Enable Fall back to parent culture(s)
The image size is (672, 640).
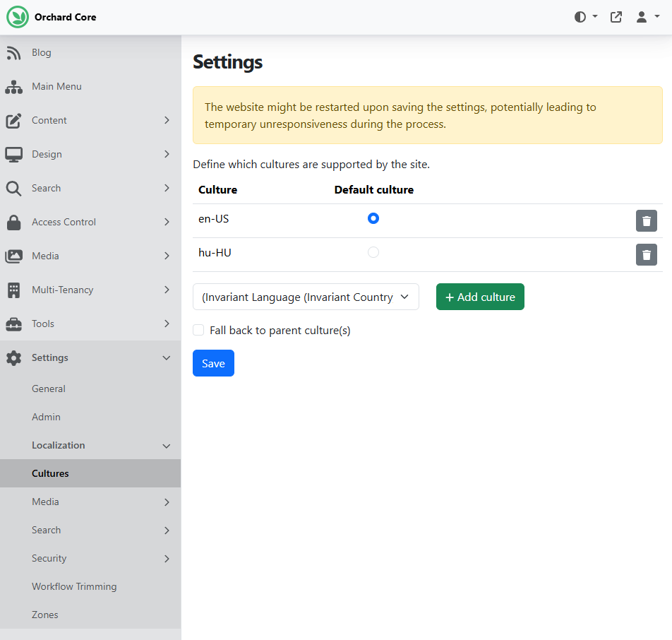(198, 330)
